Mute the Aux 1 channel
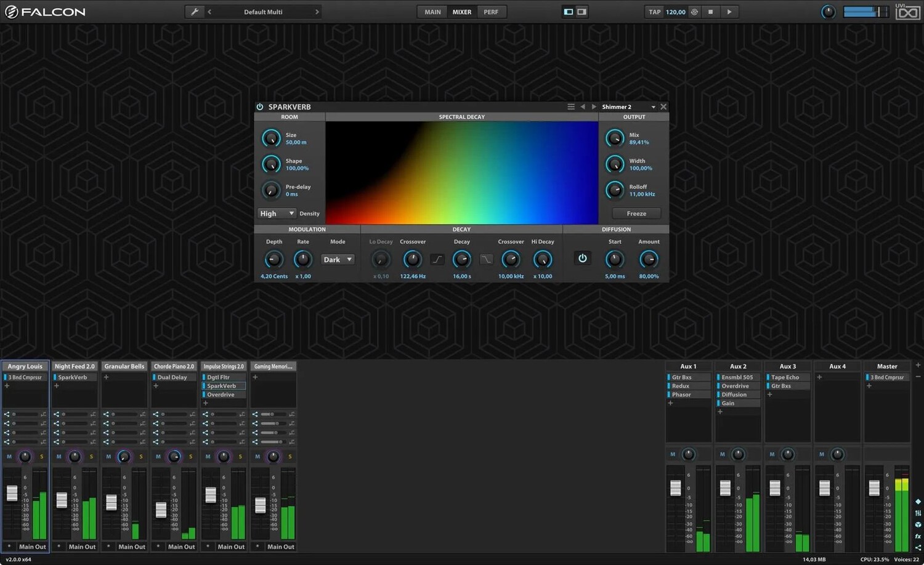Viewport: 924px width, 565px height. pos(673,454)
